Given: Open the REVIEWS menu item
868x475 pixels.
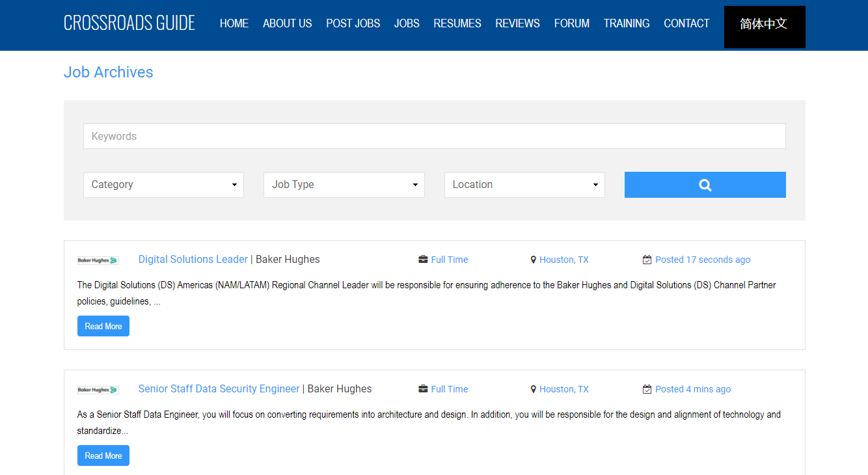Looking at the screenshot, I should (x=518, y=23).
